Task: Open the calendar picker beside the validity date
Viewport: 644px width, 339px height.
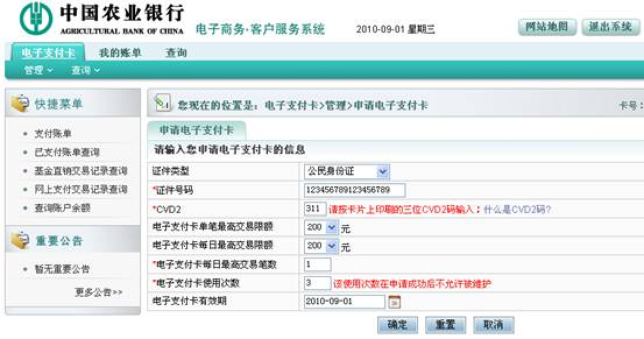Action: pyautogui.click(x=394, y=302)
